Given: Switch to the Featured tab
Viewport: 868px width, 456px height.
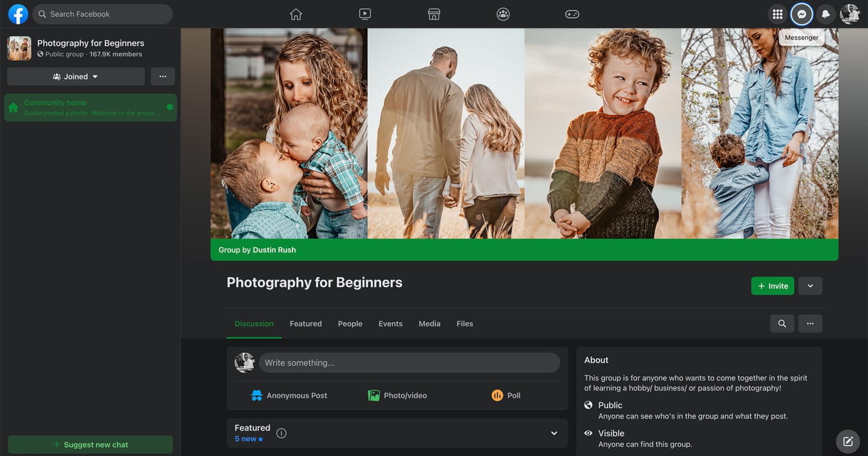Looking at the screenshot, I should (305, 324).
